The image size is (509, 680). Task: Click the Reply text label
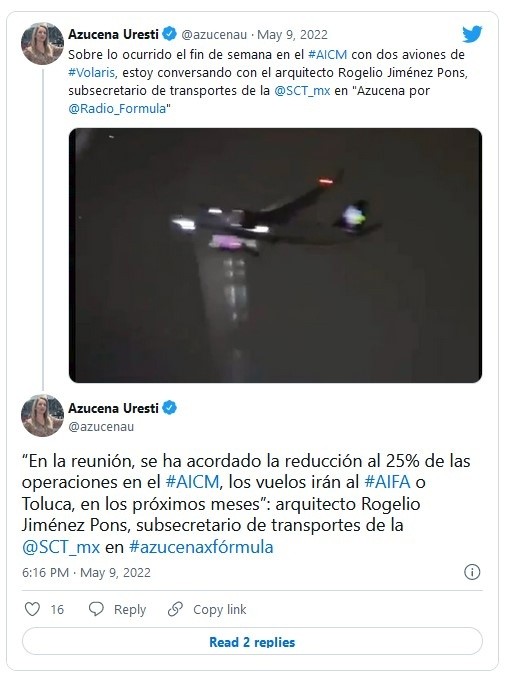[130, 609]
